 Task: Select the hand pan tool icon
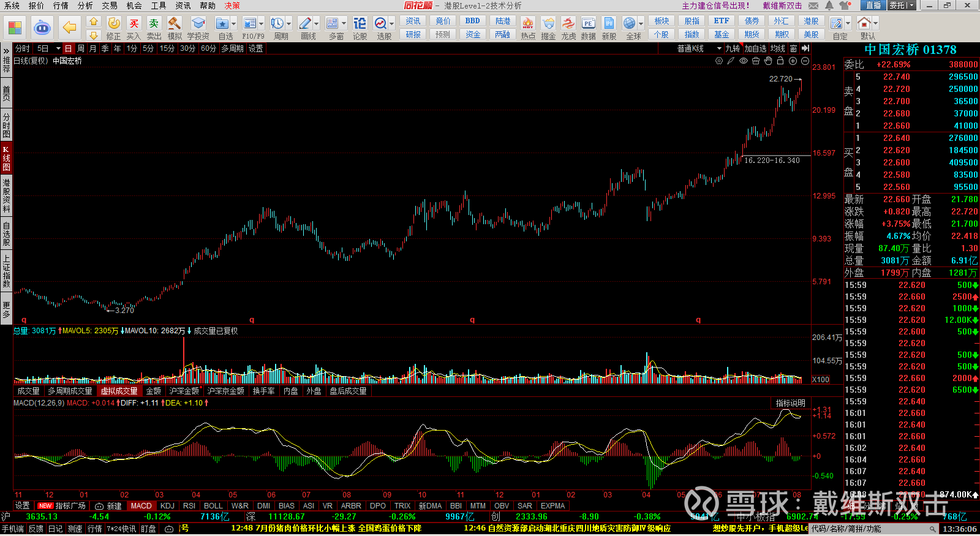768,61
